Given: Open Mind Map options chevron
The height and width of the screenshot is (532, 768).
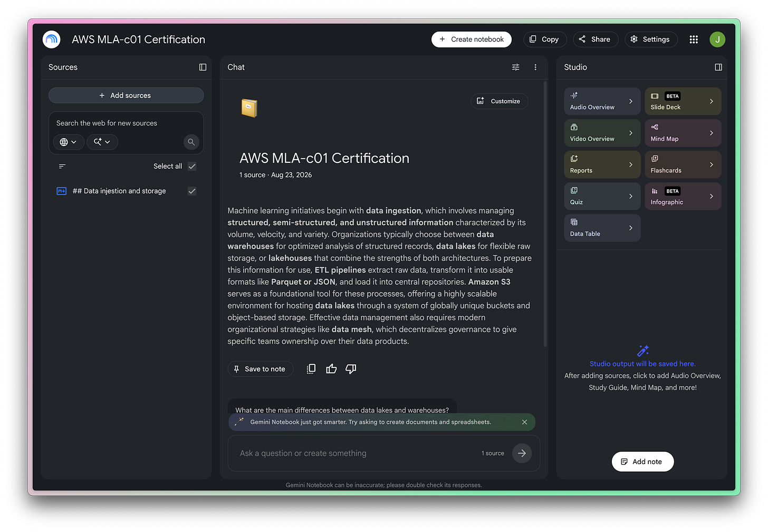Looking at the screenshot, I should coord(712,133).
